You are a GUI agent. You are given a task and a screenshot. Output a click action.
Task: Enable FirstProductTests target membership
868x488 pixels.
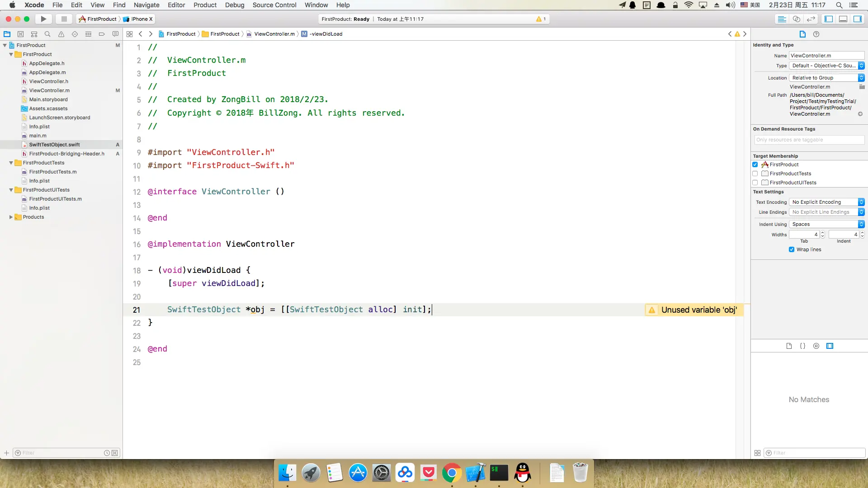pos(755,174)
